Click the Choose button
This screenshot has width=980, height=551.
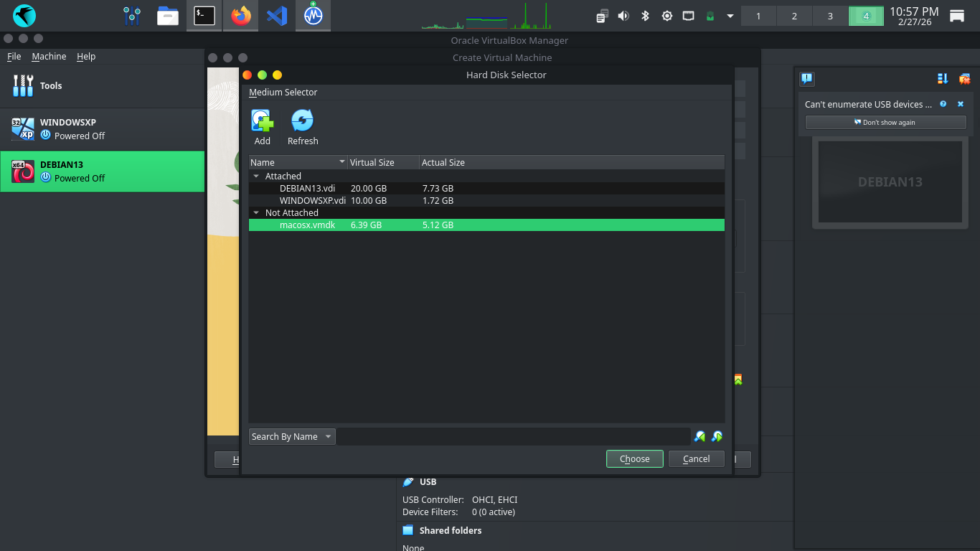(634, 458)
